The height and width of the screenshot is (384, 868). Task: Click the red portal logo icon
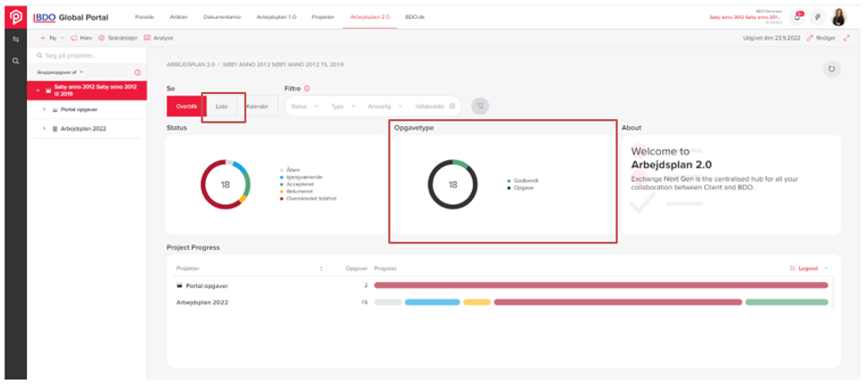point(15,17)
